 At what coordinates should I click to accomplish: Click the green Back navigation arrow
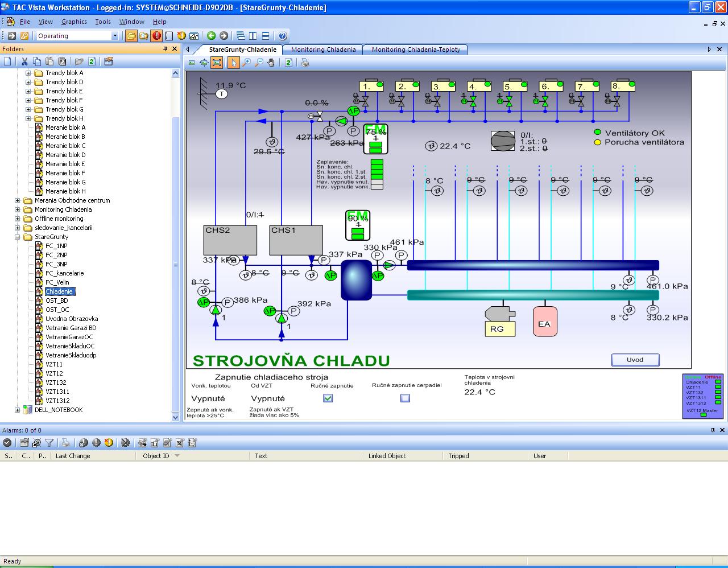coord(212,36)
